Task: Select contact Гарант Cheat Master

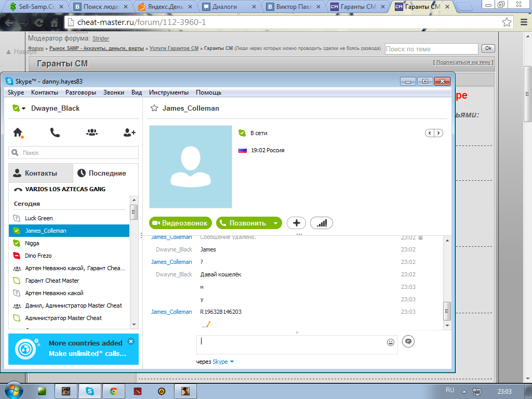Action: [x=69, y=281]
